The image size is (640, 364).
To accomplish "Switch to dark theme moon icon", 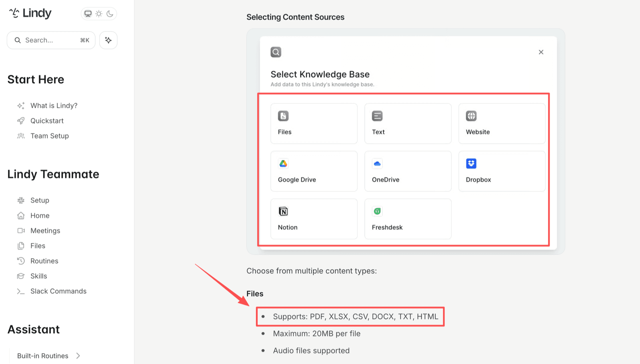I will (110, 14).
